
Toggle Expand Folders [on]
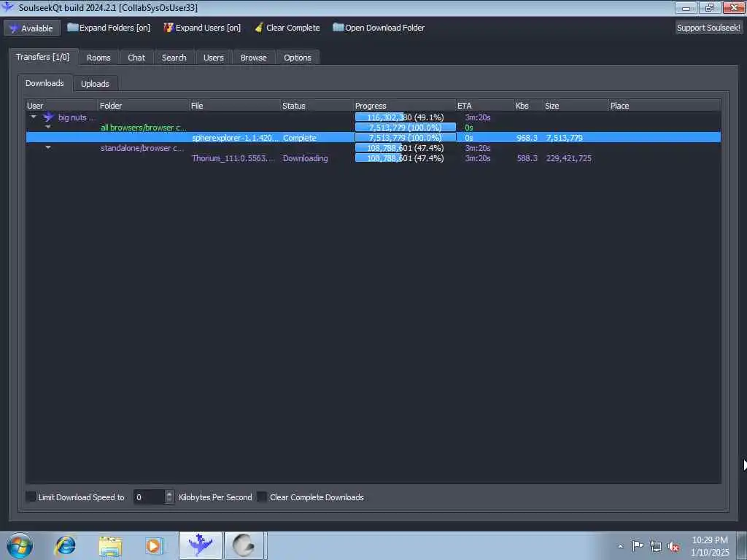[109, 28]
